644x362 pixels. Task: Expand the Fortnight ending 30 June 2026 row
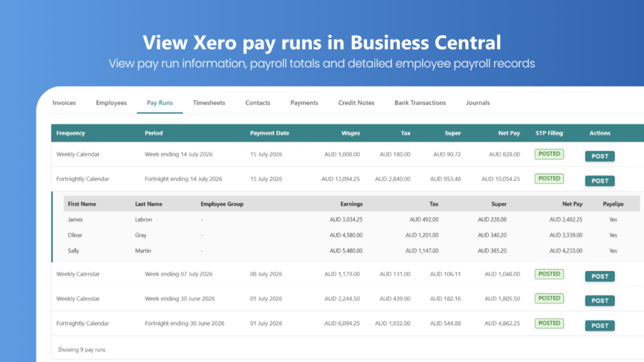point(347,324)
